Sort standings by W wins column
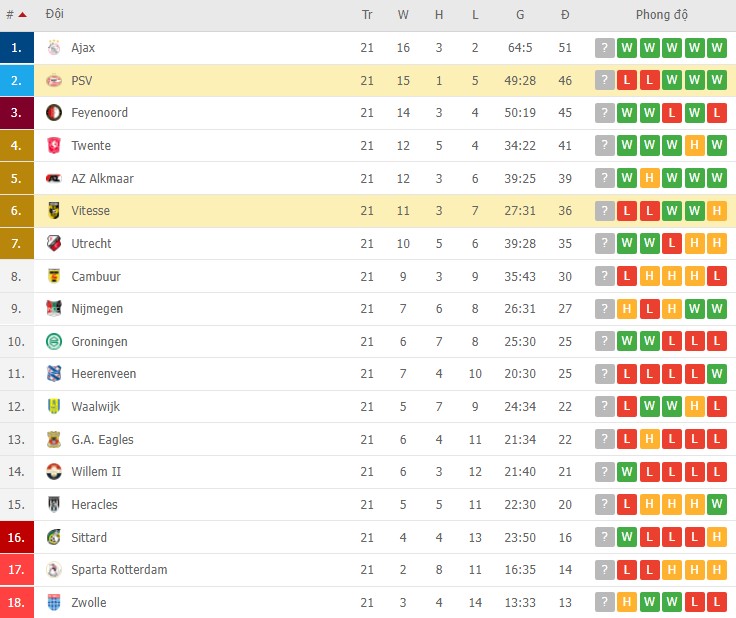736x618 pixels. click(x=403, y=15)
